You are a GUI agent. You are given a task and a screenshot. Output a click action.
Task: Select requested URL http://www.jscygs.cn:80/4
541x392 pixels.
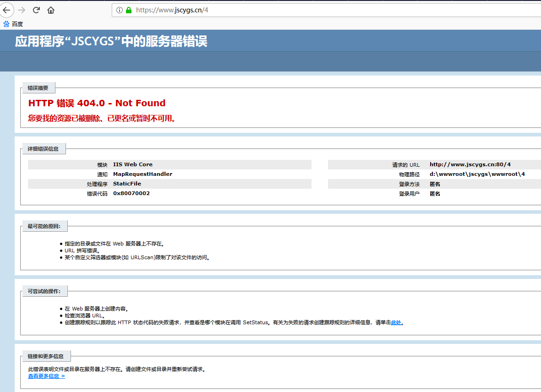click(x=470, y=164)
